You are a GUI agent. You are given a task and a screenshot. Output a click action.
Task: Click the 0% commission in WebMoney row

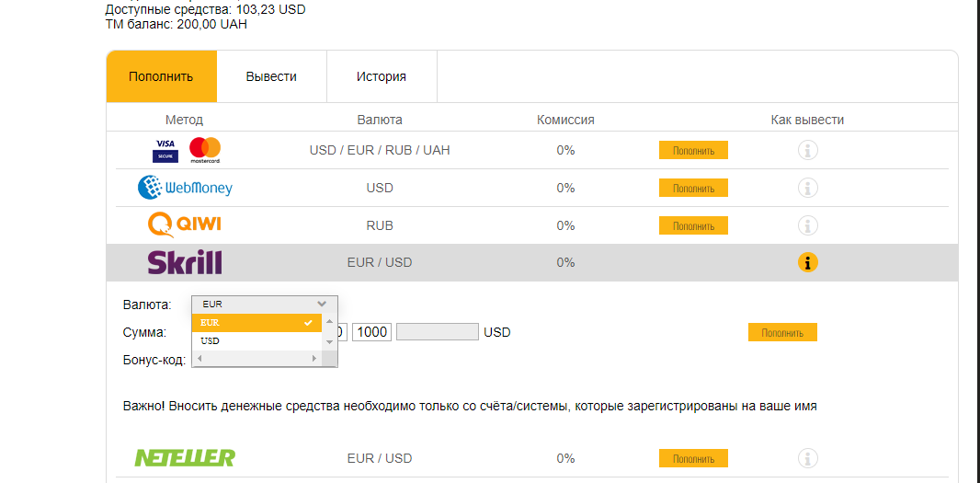click(x=565, y=188)
